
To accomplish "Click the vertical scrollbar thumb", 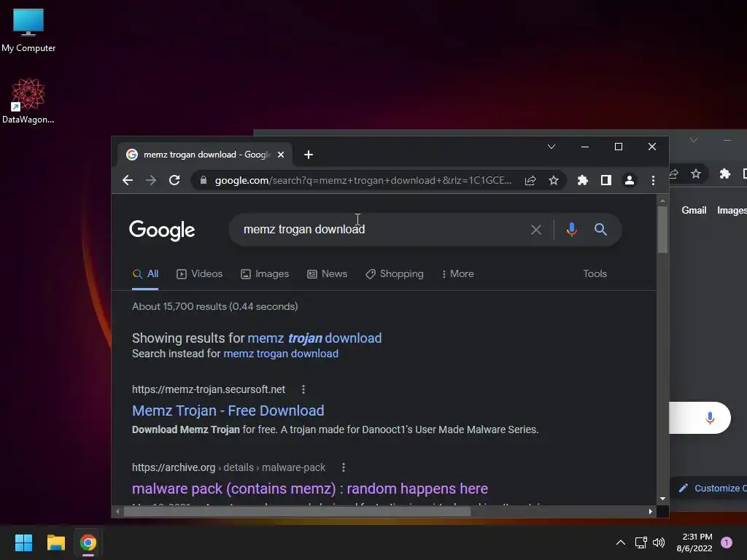I will (662, 230).
